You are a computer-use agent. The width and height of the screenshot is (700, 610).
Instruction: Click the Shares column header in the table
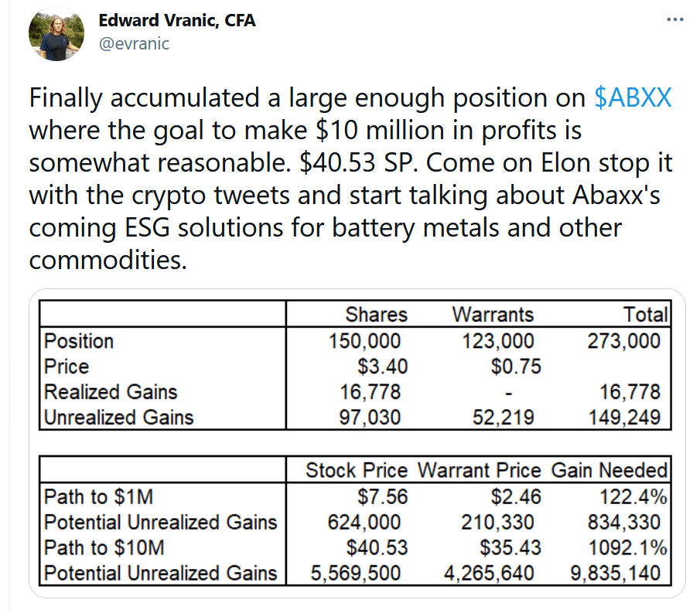click(x=376, y=314)
